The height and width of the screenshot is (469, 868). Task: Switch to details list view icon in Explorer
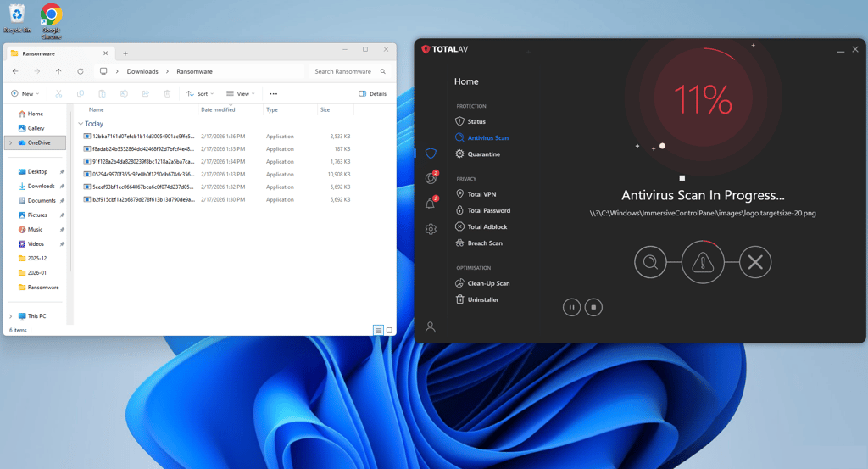click(x=379, y=330)
